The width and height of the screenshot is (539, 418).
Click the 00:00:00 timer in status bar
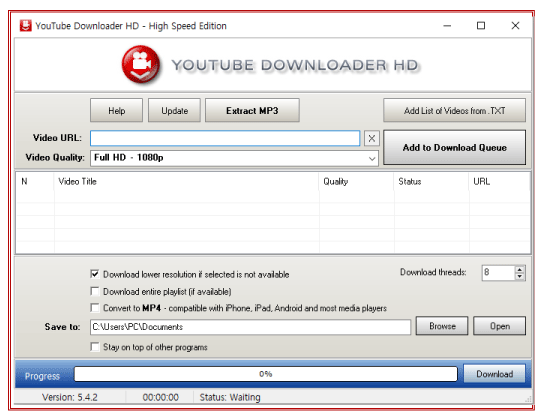pyautogui.click(x=161, y=397)
